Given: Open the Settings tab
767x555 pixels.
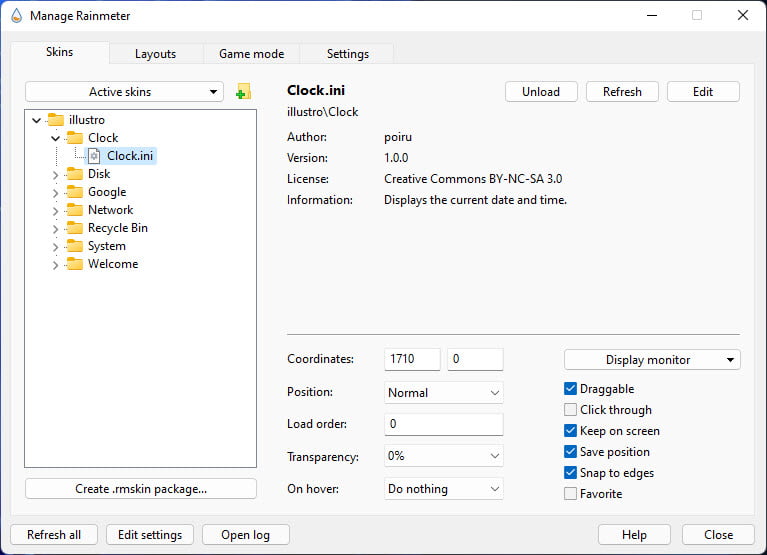Looking at the screenshot, I should coord(347,54).
